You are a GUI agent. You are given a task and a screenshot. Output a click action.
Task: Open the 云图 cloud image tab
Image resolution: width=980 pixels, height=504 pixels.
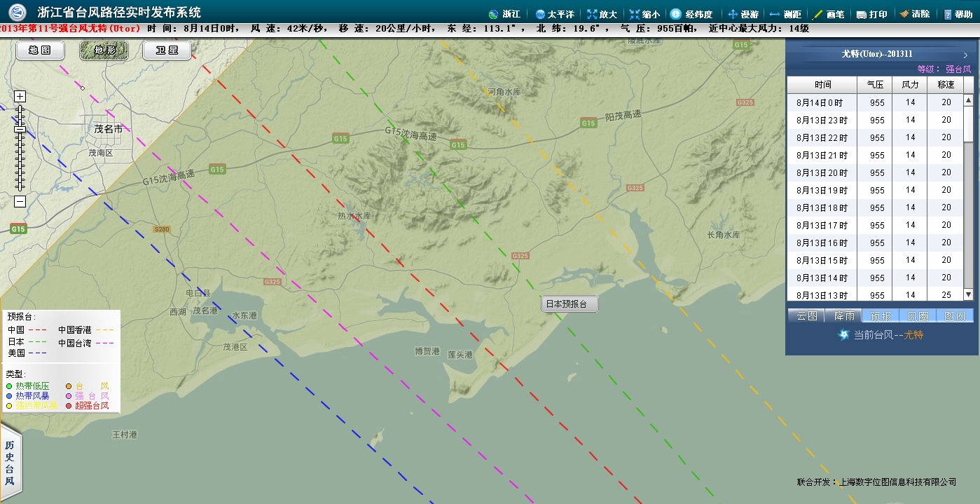[x=806, y=316]
